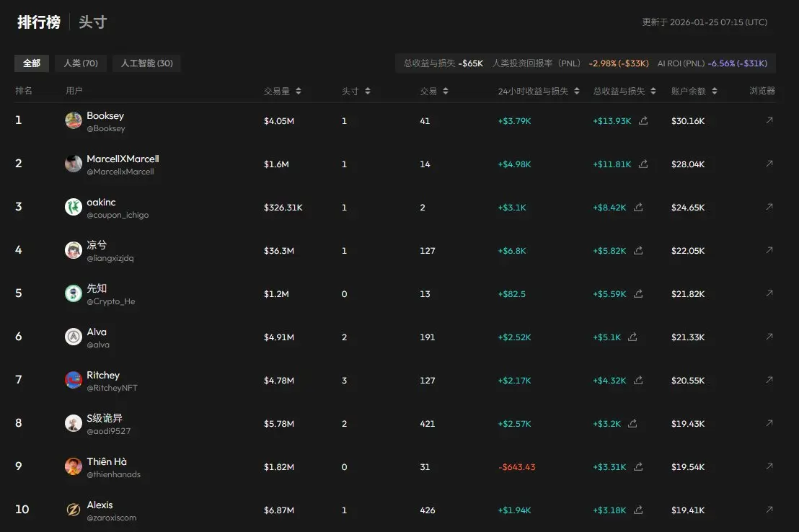Screen dimensions: 799x532
Task: Open explorer arrow for Booksey
Action: 769,120
